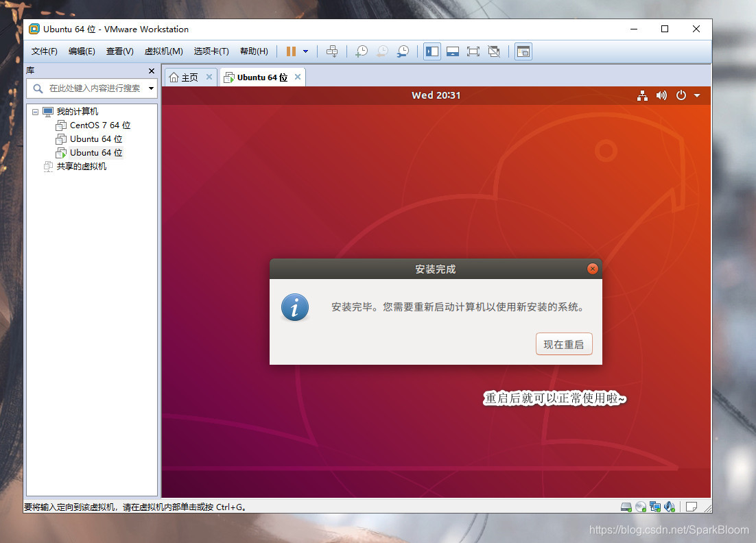Click the Unity mode icon
The width and height of the screenshot is (756, 543).
click(494, 51)
